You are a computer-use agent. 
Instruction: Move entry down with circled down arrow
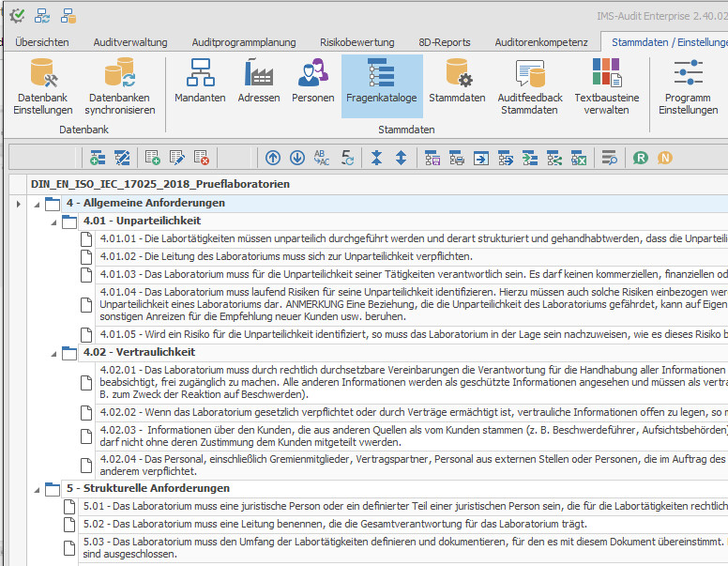tap(297, 158)
